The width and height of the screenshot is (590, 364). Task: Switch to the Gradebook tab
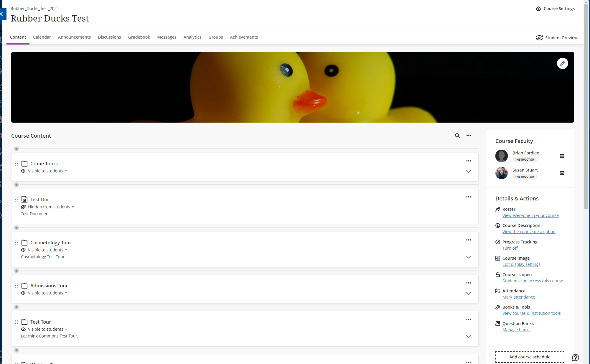[139, 37]
